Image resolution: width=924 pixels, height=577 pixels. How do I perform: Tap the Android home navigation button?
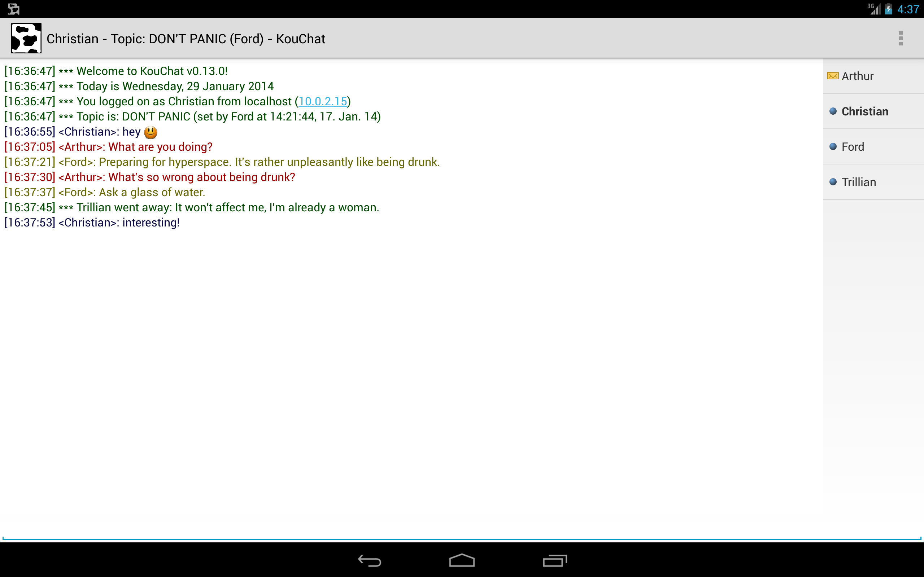point(462,560)
